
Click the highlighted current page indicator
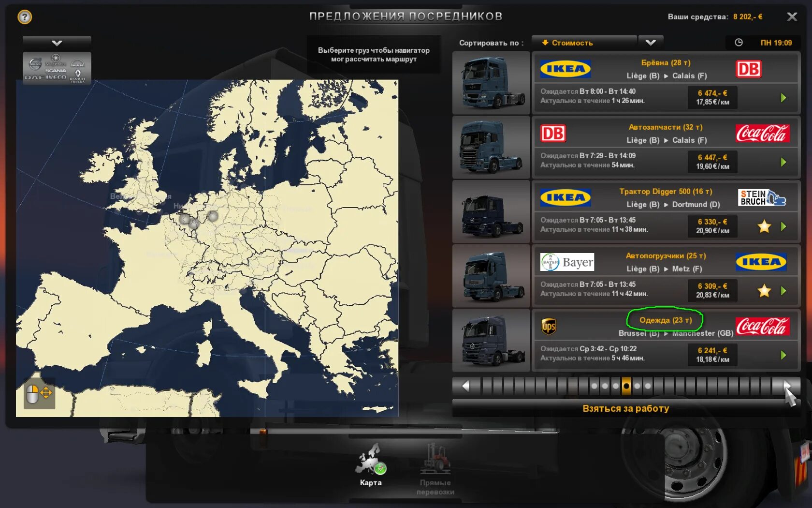(626, 386)
